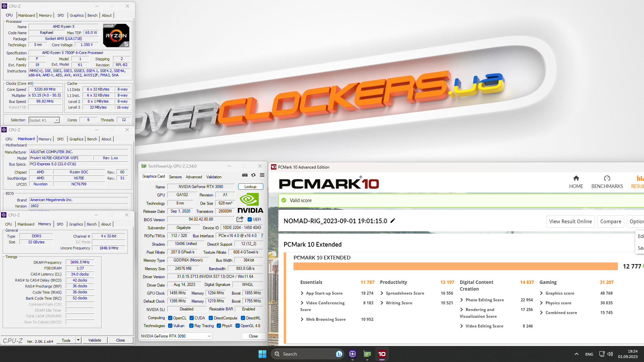Click the Compare button in PCMark 10
Viewport: 644px width, 362px height.
pyautogui.click(x=610, y=222)
